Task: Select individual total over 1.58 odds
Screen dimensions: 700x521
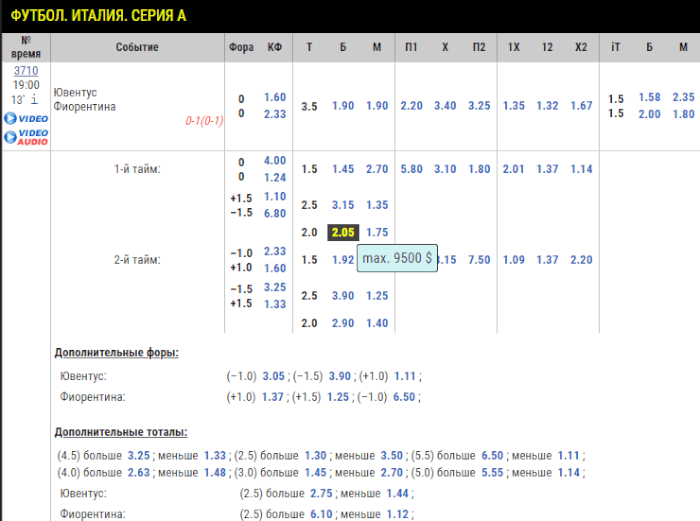Action: [x=649, y=97]
